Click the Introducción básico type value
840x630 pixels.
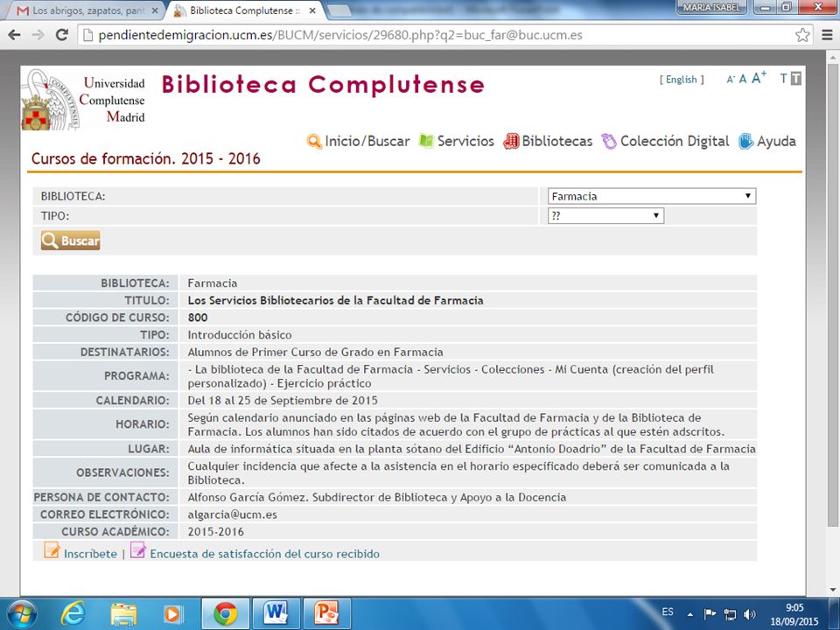(x=240, y=335)
